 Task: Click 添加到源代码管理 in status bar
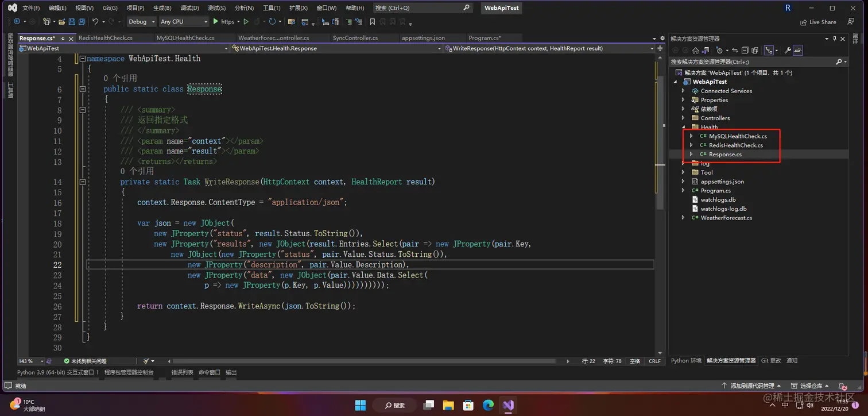pos(751,386)
